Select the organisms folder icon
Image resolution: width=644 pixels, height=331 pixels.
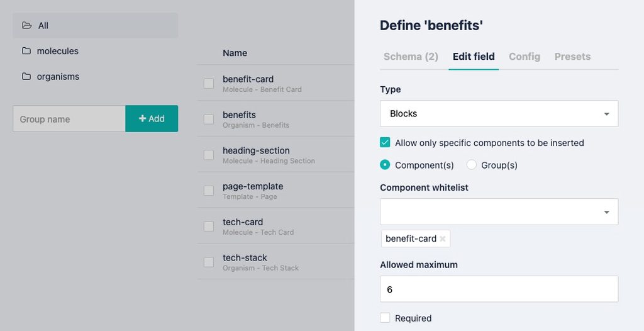click(x=26, y=77)
